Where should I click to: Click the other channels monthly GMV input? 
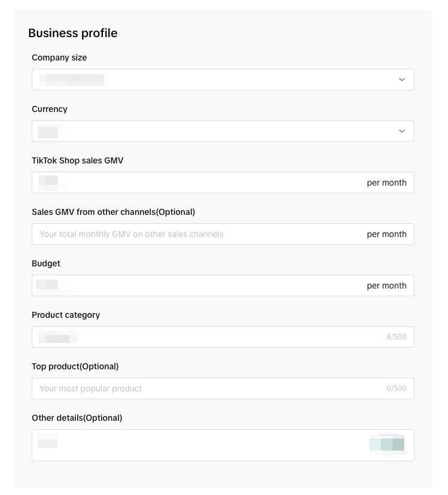197,234
